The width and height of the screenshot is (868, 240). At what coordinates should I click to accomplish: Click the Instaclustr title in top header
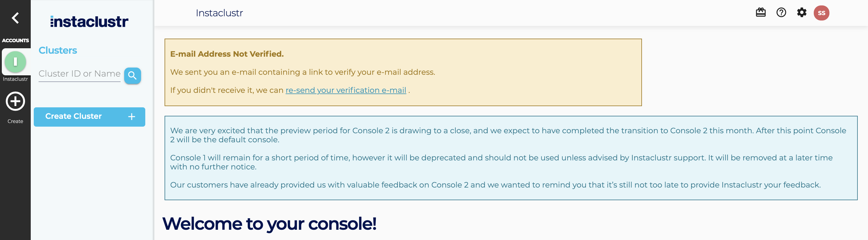(219, 13)
